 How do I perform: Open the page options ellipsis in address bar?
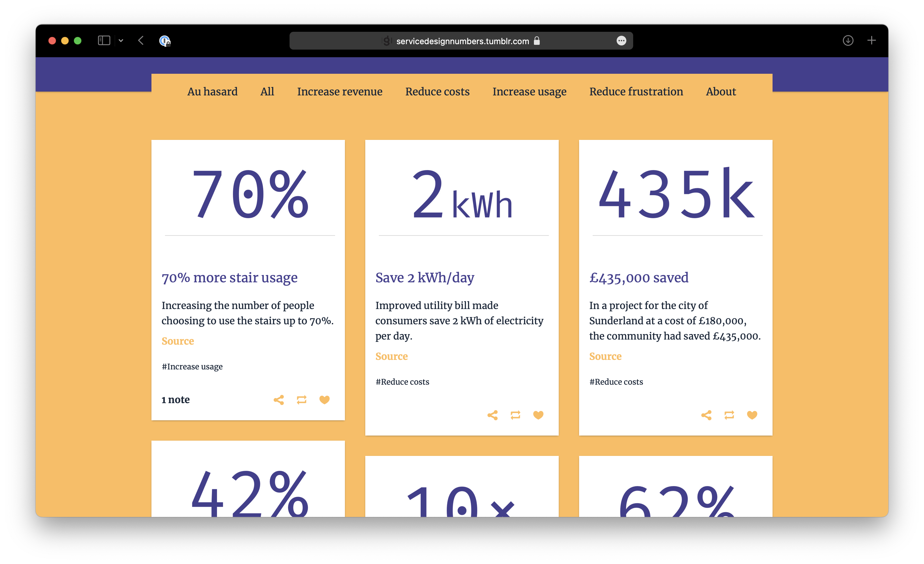[x=621, y=40]
